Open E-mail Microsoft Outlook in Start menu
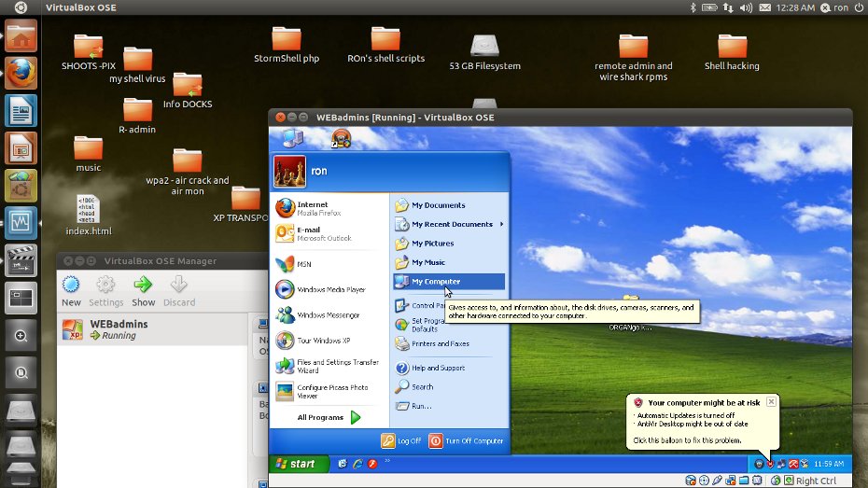 [x=329, y=233]
